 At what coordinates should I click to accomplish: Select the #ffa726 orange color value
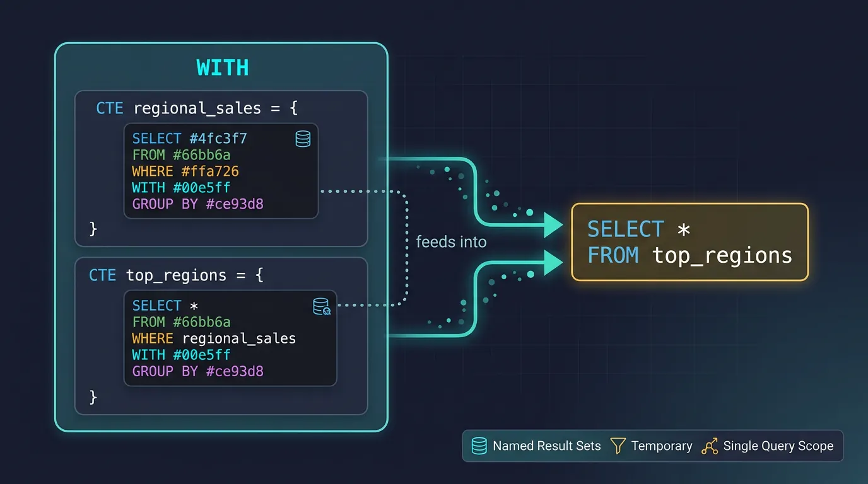click(x=213, y=171)
